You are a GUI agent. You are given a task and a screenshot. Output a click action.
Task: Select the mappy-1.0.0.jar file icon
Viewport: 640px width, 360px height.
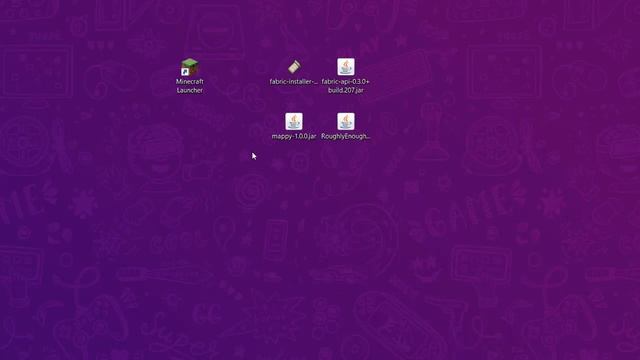pyautogui.click(x=294, y=121)
